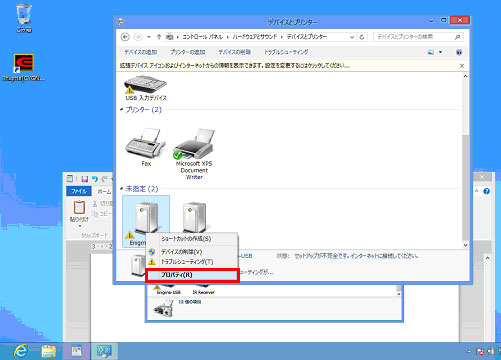Viewport: 501px width, 360px height.
Task: Click Undo icon in WordPad quick access
Action: pyautogui.click(x=95, y=179)
